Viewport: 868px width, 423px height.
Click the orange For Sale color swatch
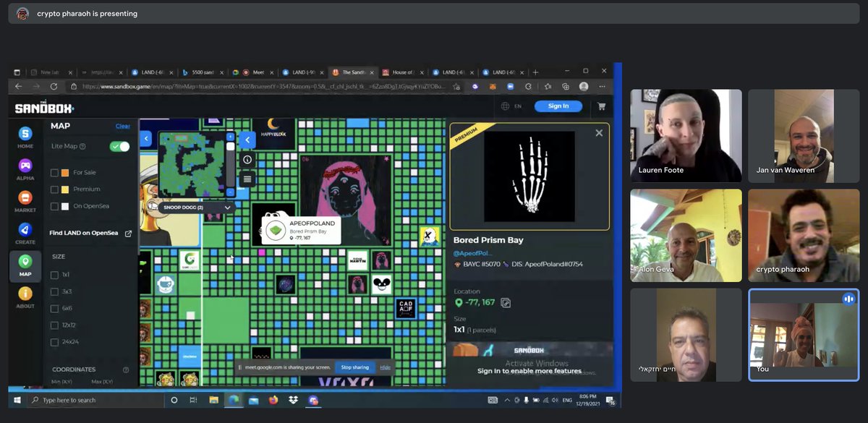click(65, 172)
